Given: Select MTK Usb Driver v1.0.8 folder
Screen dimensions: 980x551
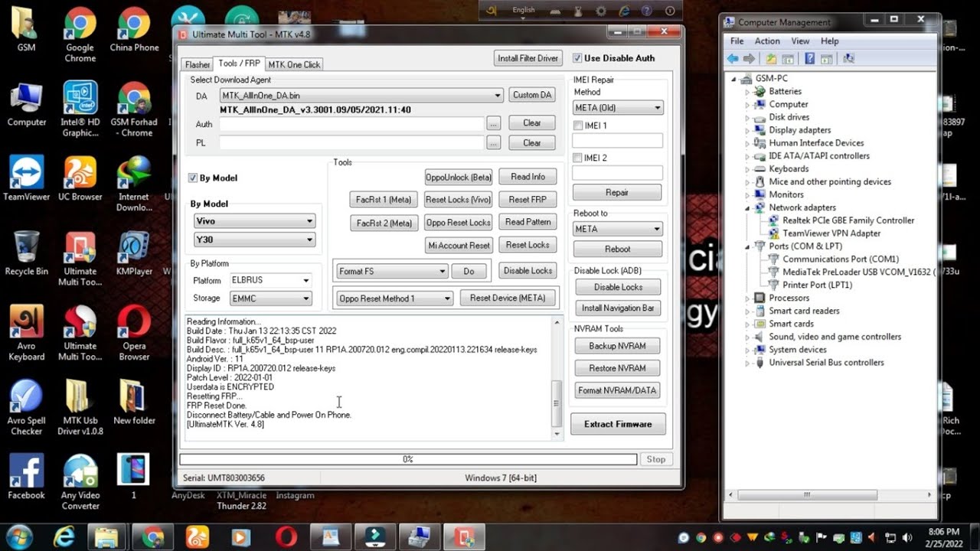Looking at the screenshot, I should (x=80, y=408).
